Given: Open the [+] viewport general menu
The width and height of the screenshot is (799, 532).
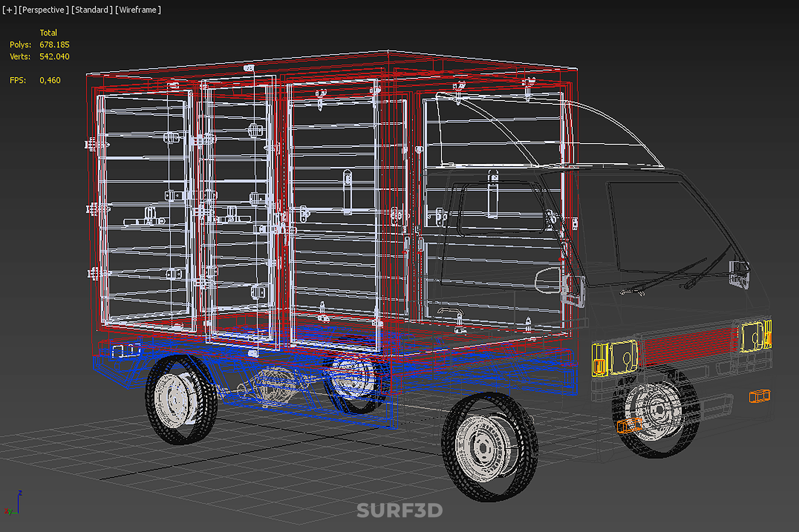Looking at the screenshot, I should [9, 10].
